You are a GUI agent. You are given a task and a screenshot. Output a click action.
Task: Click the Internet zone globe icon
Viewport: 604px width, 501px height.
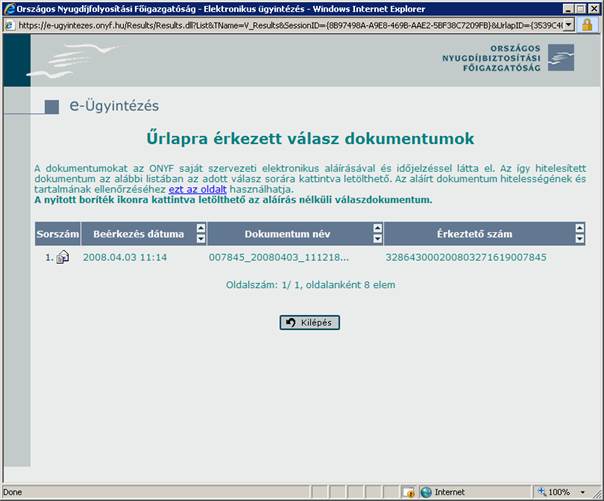pyautogui.click(x=427, y=492)
